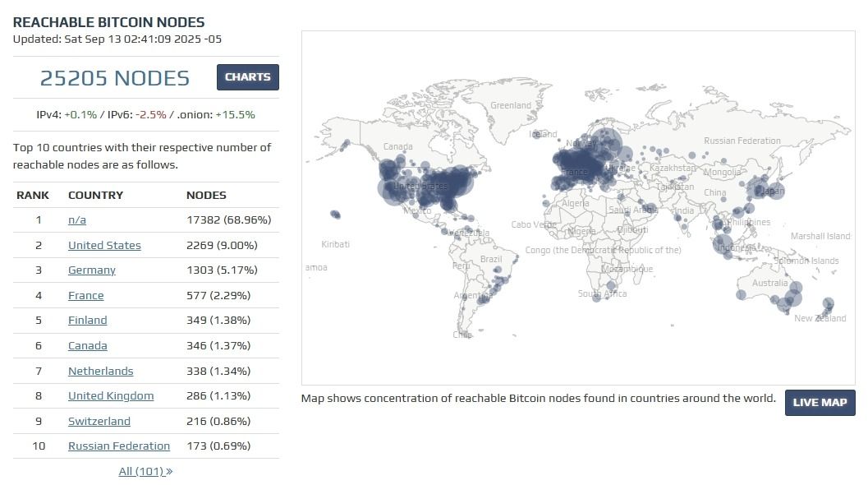The height and width of the screenshot is (485, 868).
Task: Open the Germany link in the table
Action: point(91,270)
